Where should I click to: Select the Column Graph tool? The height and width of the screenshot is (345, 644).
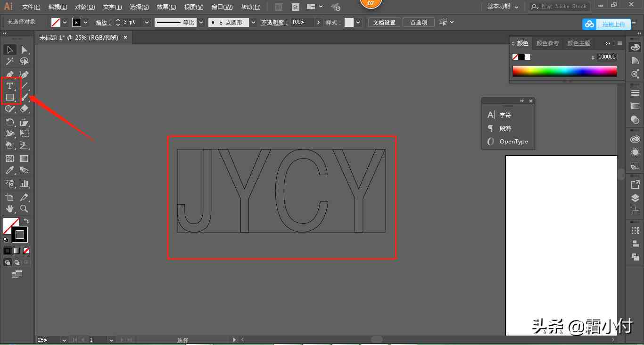[24, 183]
